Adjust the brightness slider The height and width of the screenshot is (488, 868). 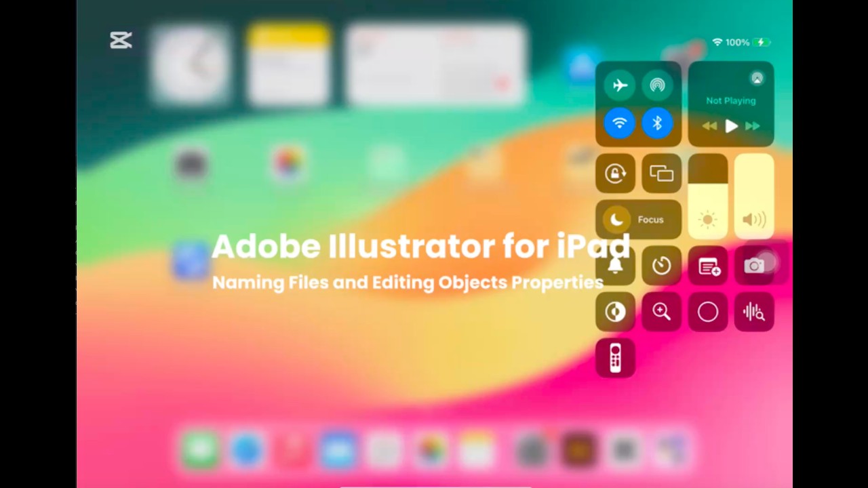click(708, 197)
